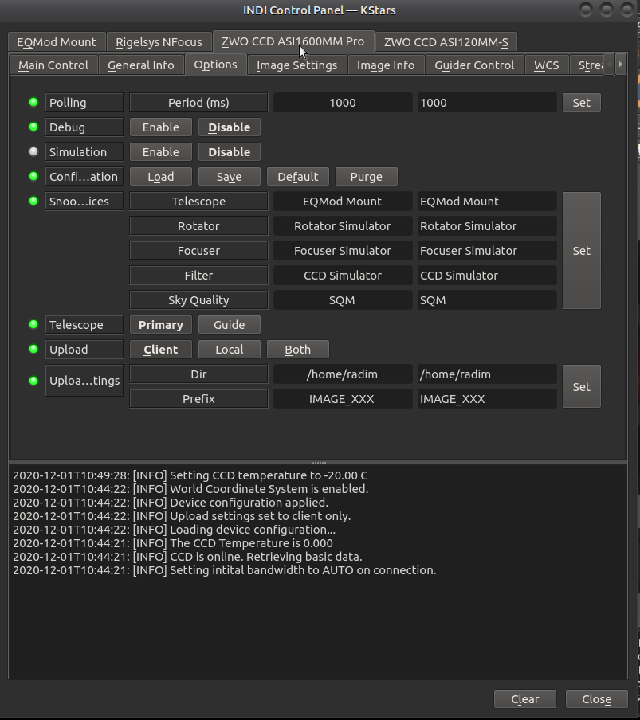640x720 pixels.
Task: Close the INDI Control Panel
Action: pos(596,699)
